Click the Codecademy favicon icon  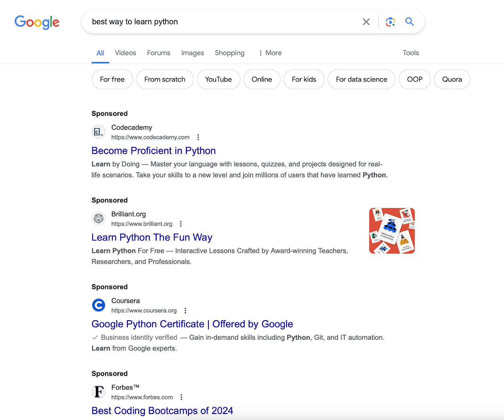tap(99, 132)
